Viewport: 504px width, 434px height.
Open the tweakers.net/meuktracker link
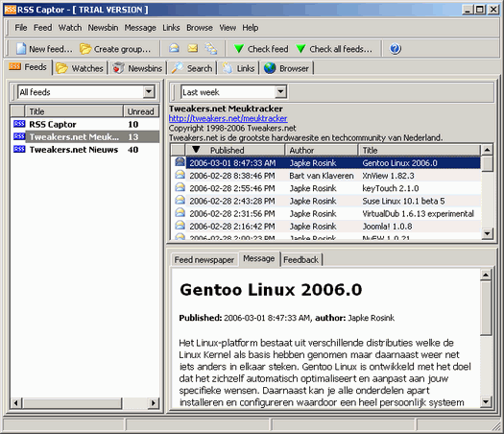coord(228,118)
